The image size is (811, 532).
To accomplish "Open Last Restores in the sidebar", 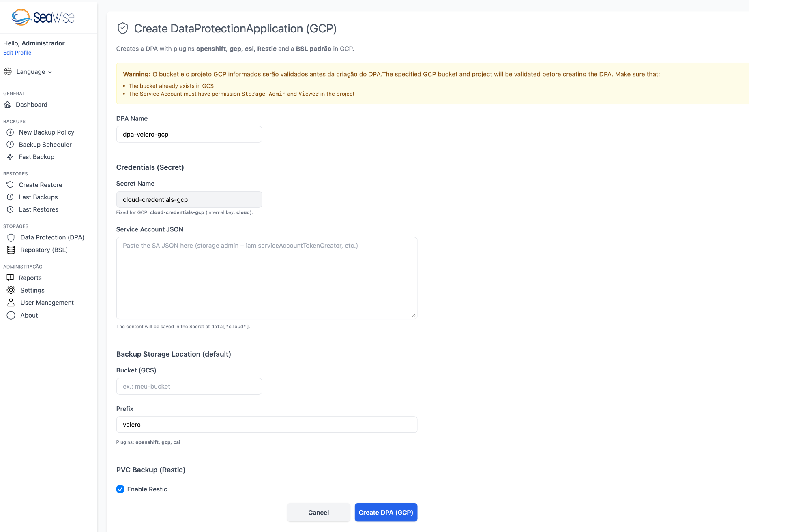I will click(39, 209).
